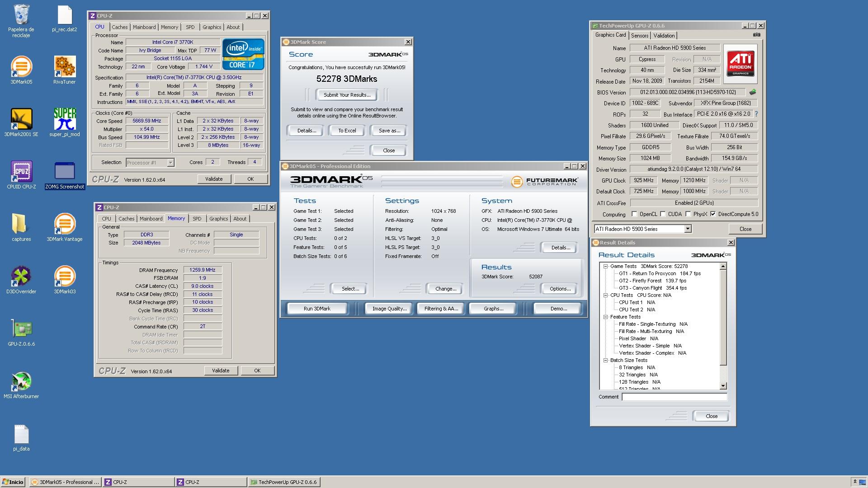This screenshot has width=868, height=488.
Task: Switch to Validation tab in GPU-Z
Action: coord(664,36)
